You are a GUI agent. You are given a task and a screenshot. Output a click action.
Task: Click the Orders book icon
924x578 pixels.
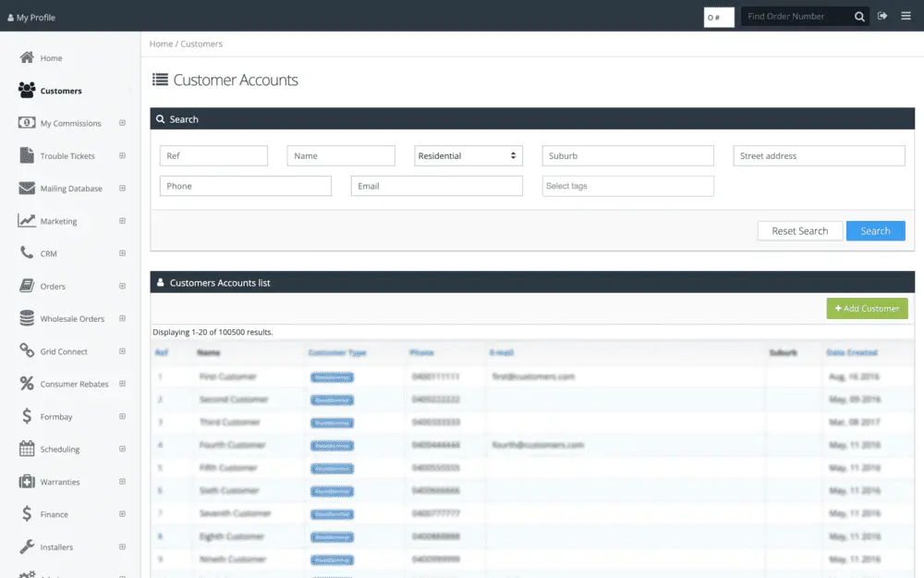click(x=27, y=286)
